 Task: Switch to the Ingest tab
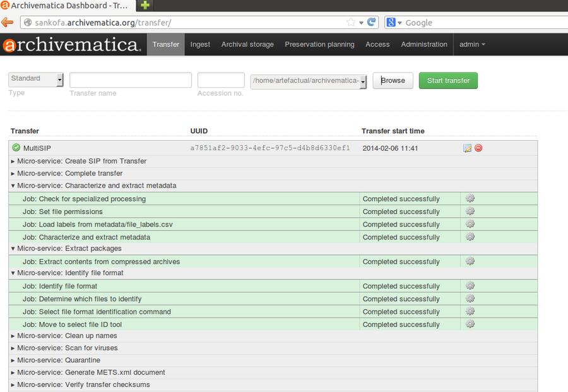pos(200,44)
